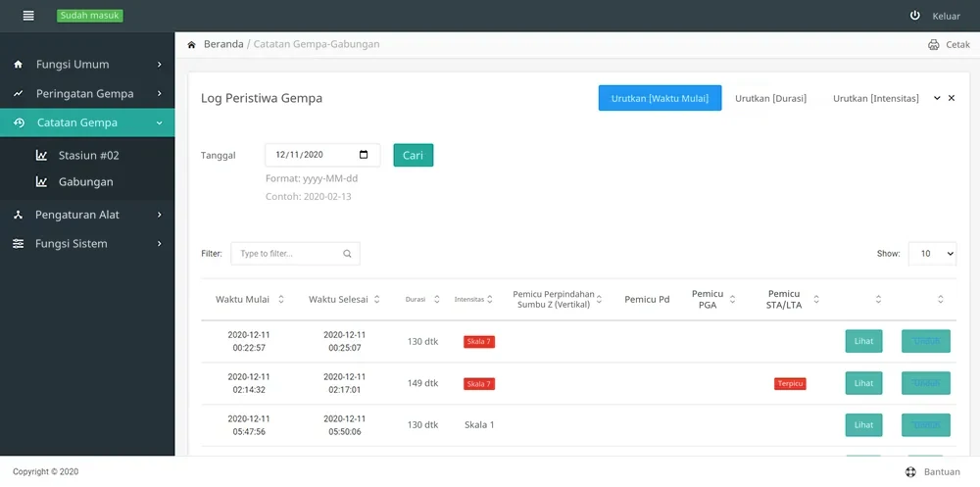Close the Log Peristiwa Gempa panel

pyautogui.click(x=952, y=98)
